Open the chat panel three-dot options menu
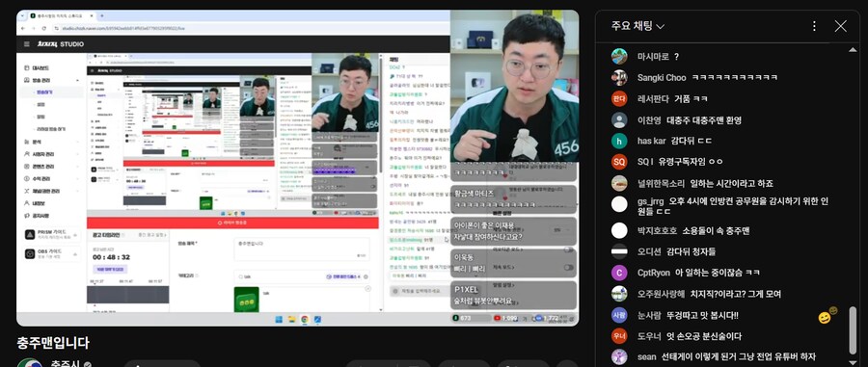This screenshot has width=868, height=367. 814,26
